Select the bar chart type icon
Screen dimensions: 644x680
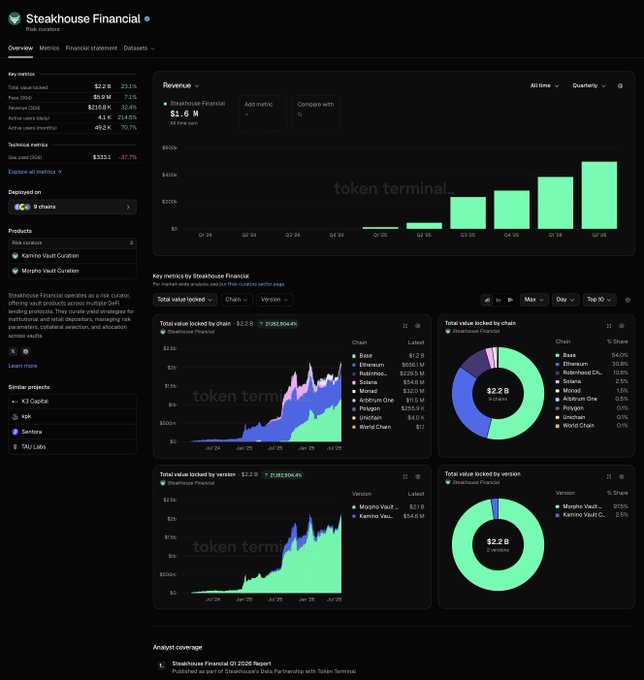510,300
